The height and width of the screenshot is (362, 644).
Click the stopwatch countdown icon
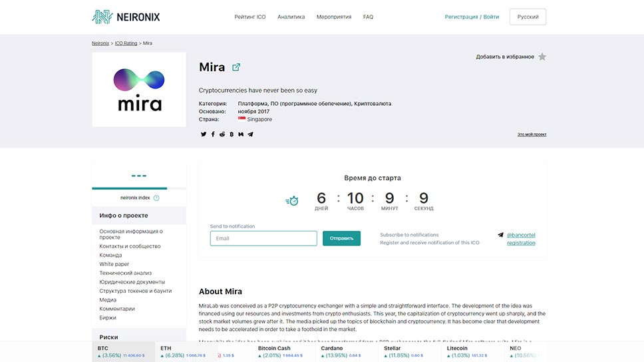(x=292, y=200)
